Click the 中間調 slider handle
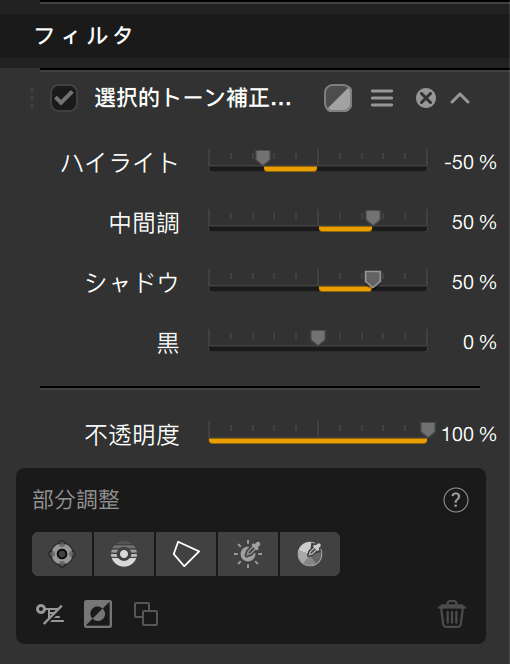Screen dimensions: 510x664 click(373, 218)
